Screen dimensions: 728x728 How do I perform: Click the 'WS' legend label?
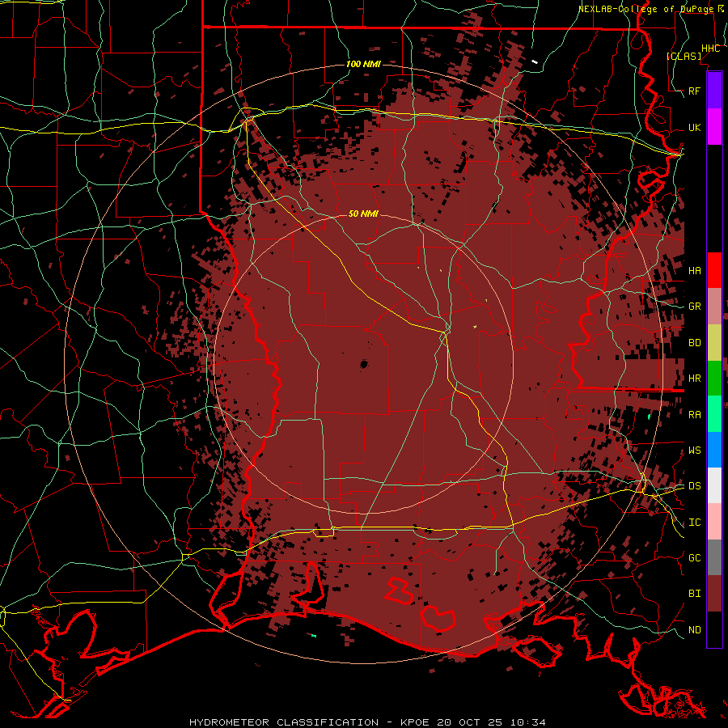coord(694,451)
